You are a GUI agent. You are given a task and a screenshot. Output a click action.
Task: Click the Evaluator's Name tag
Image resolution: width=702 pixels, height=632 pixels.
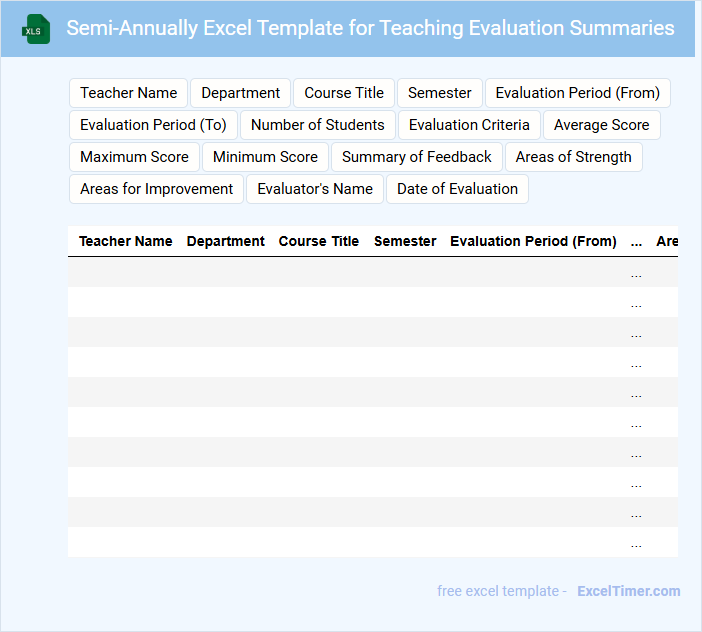pyautogui.click(x=315, y=189)
